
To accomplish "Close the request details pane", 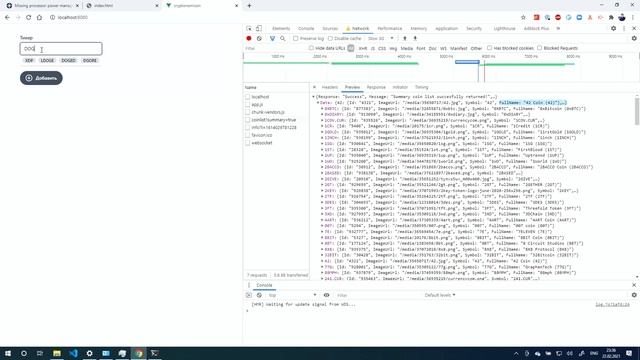I will tap(314, 87).
